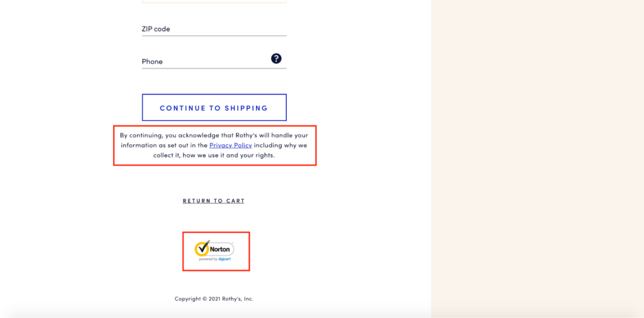644x318 pixels.
Task: Focus the ZIP code input field
Action: (x=214, y=29)
